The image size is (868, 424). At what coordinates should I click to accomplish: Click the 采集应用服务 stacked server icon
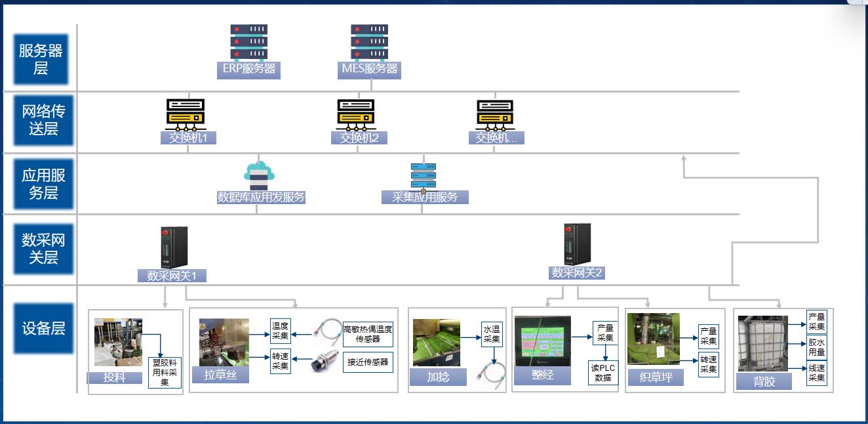pyautogui.click(x=423, y=176)
